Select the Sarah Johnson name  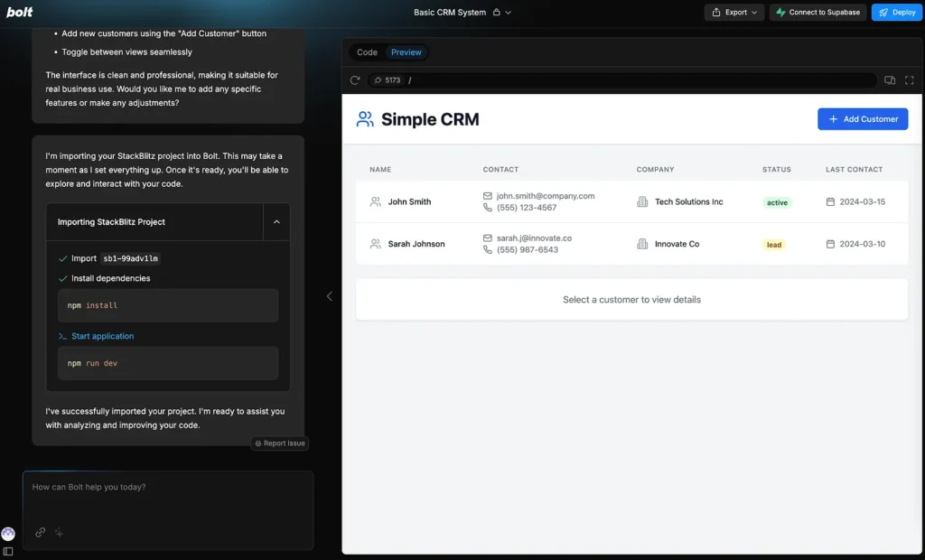tap(416, 244)
